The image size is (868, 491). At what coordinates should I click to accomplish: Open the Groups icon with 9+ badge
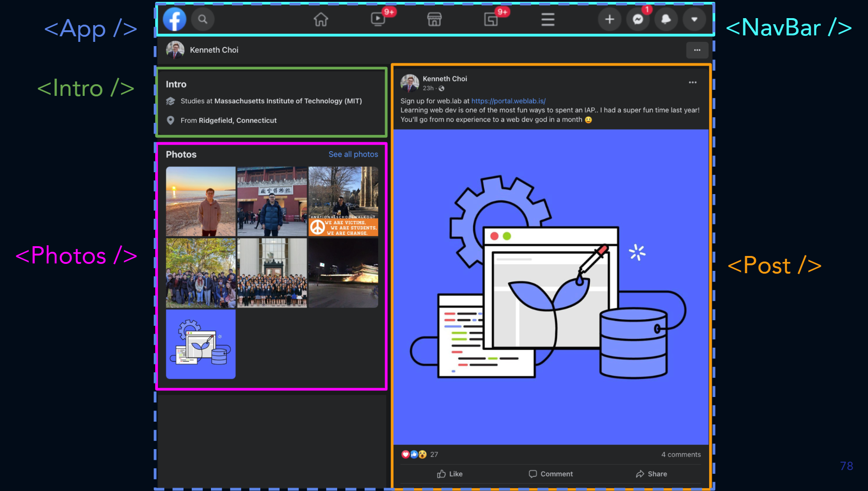(491, 20)
